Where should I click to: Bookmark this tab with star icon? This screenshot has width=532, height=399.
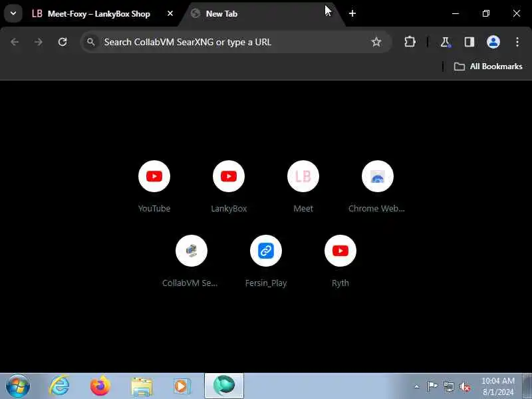[376, 42]
